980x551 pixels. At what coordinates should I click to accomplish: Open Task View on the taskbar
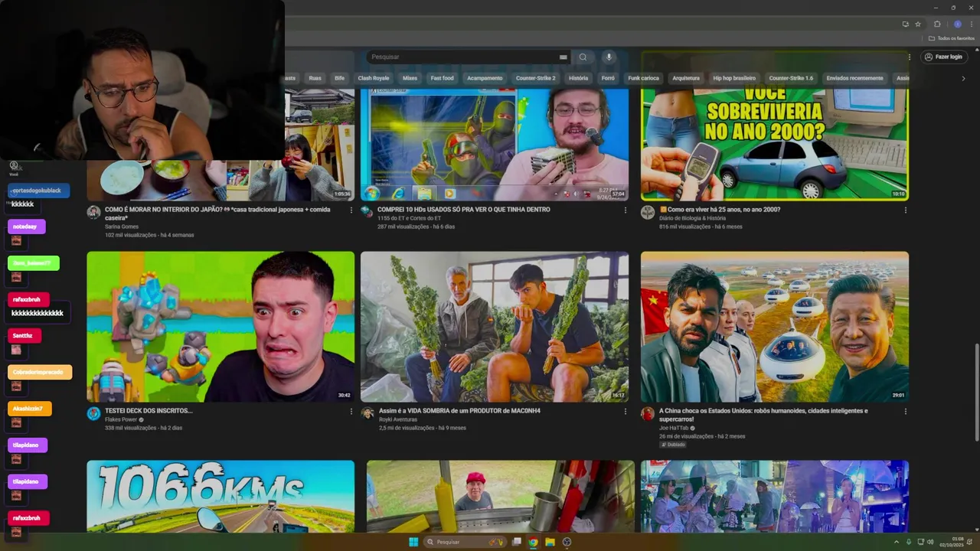point(517,542)
